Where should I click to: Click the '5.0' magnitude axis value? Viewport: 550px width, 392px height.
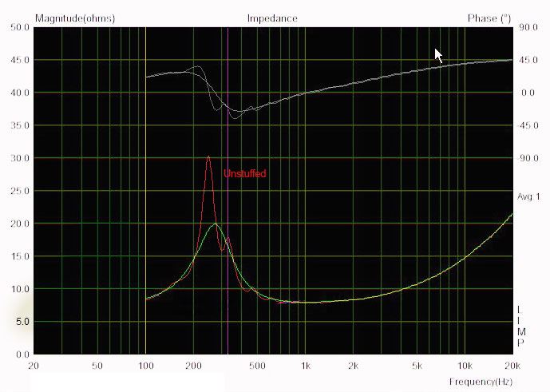coord(23,322)
